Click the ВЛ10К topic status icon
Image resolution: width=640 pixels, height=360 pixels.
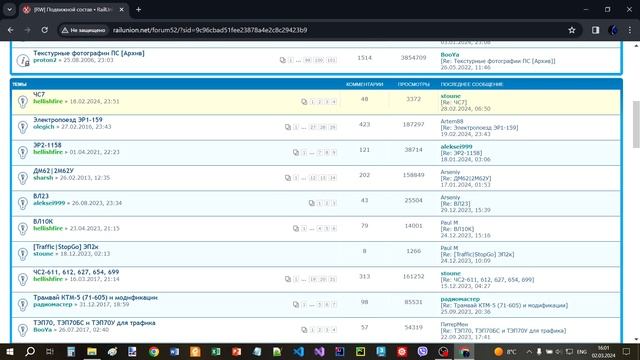coord(23,228)
